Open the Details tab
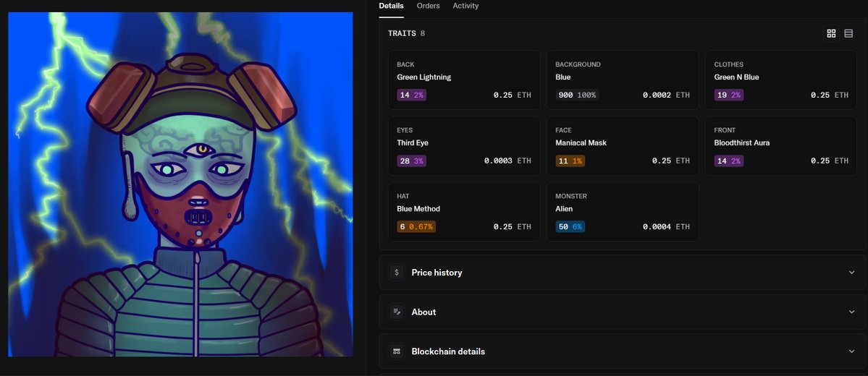This screenshot has width=868, height=376. click(x=391, y=6)
